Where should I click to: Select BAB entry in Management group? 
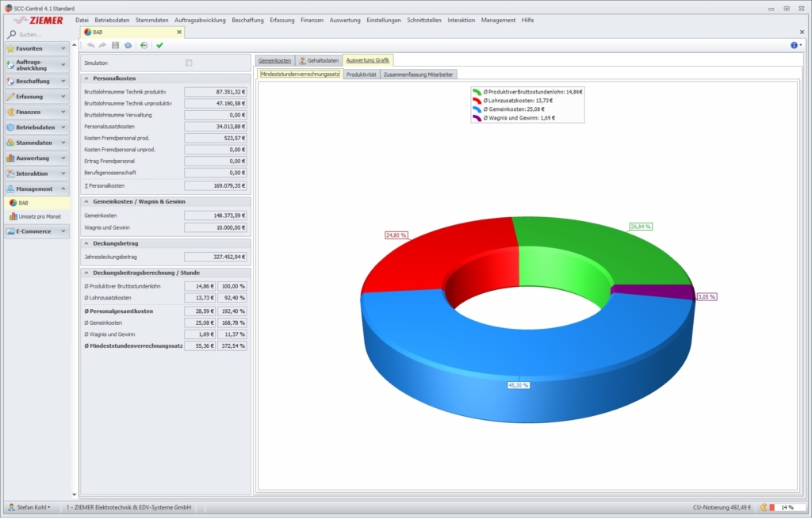tap(37, 203)
